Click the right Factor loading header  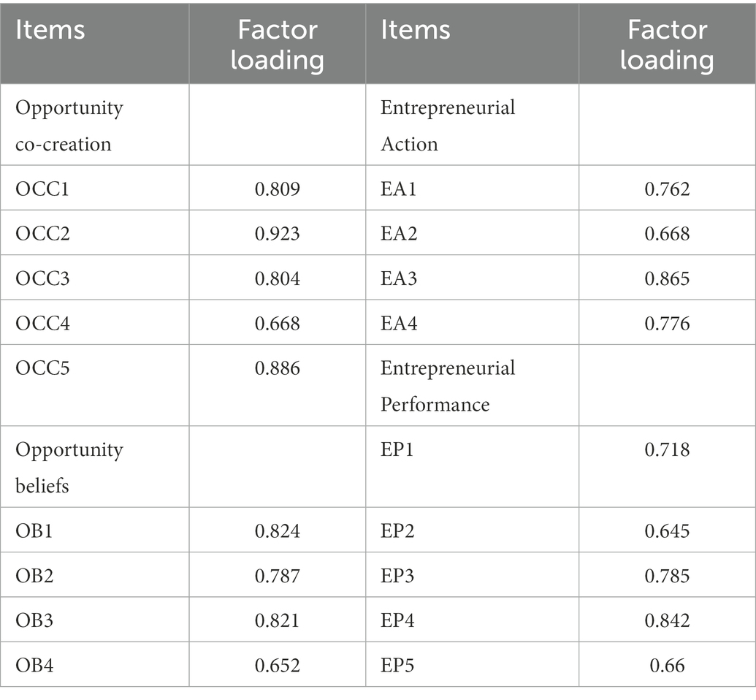point(667,45)
